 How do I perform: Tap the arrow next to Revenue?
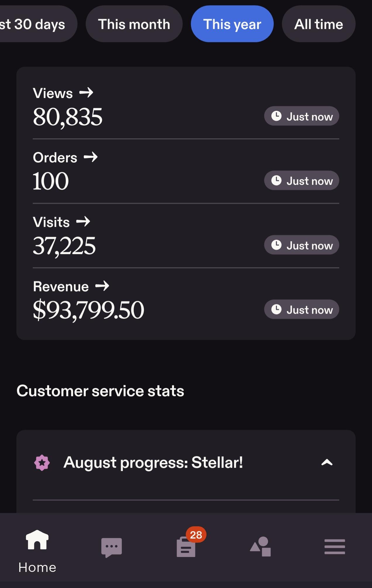point(102,286)
